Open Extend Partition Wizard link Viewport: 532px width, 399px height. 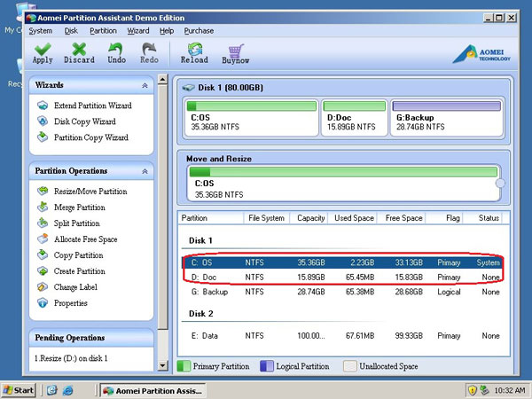pos(93,106)
